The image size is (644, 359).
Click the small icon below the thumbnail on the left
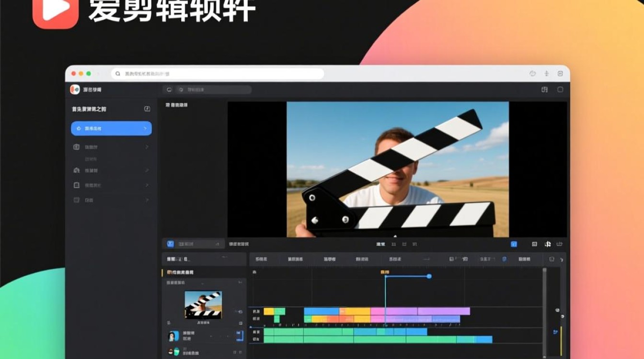click(168, 323)
